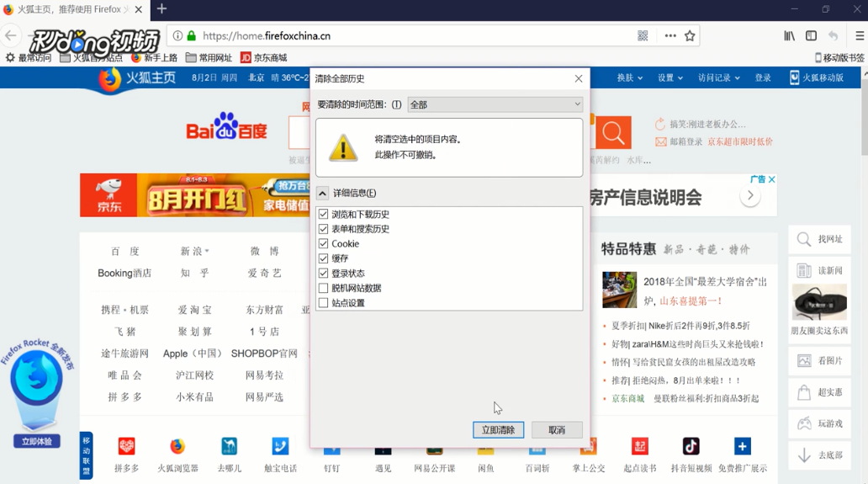Uncheck 表单和搜索历史 checkbox
The height and width of the screenshot is (484, 868).
323,229
